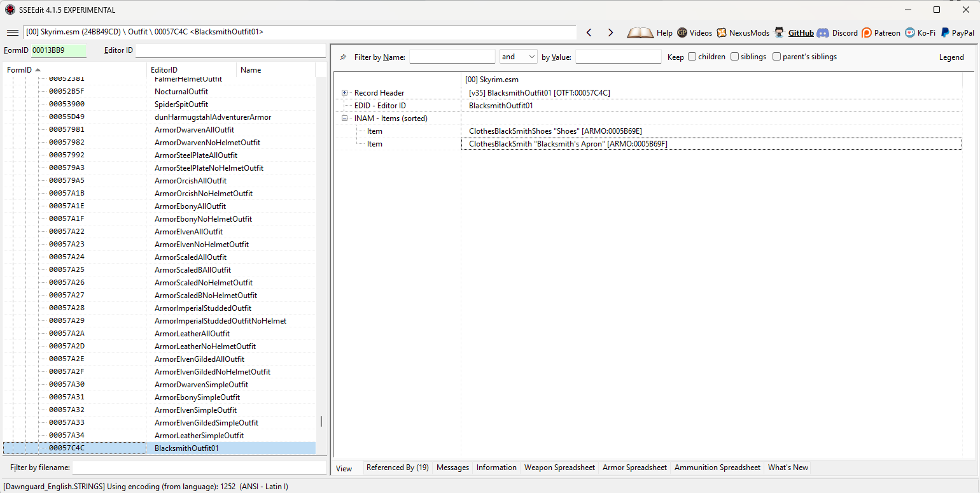Open the Messages tab
Screen dimensions: 980x493
(452, 468)
